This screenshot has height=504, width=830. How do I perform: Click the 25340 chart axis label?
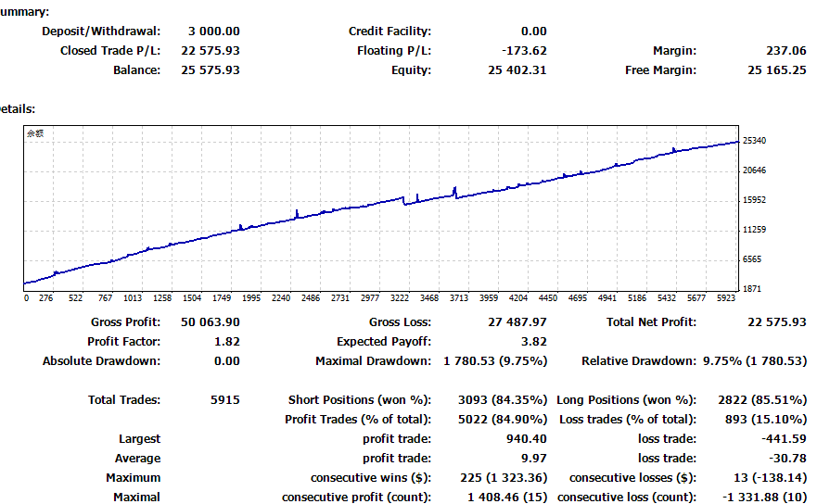754,141
